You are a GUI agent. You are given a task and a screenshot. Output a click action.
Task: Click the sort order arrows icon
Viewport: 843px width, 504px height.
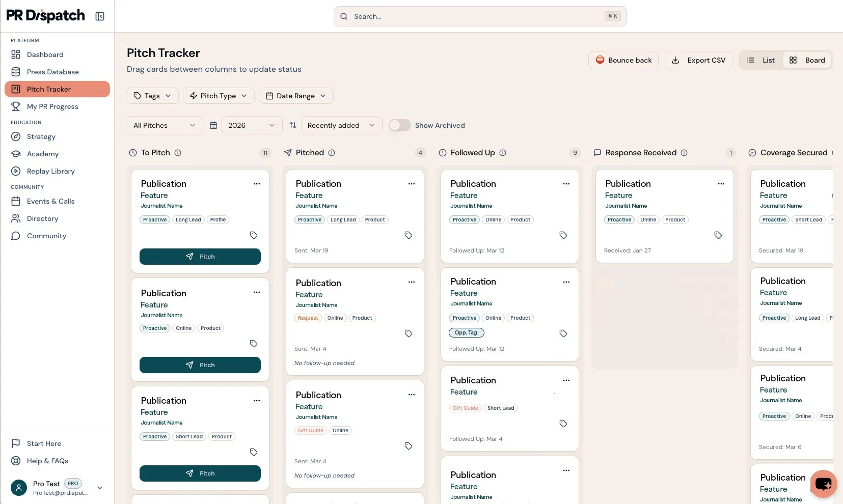click(292, 125)
